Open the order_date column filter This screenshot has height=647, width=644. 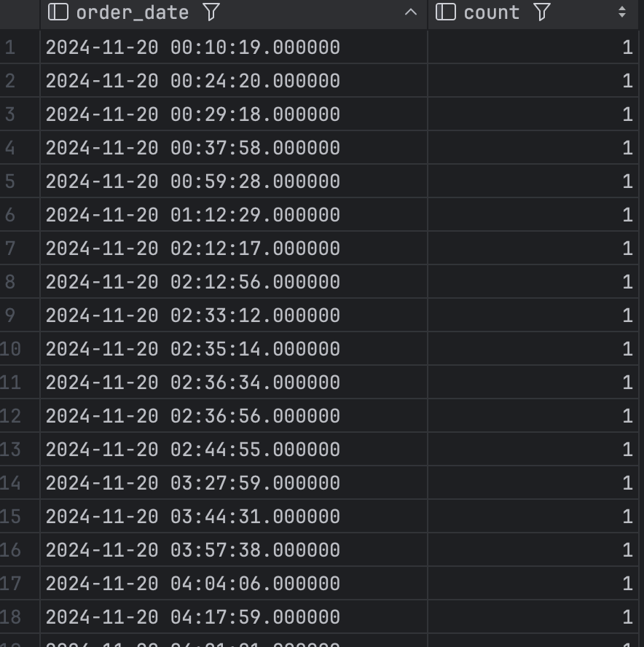click(211, 12)
